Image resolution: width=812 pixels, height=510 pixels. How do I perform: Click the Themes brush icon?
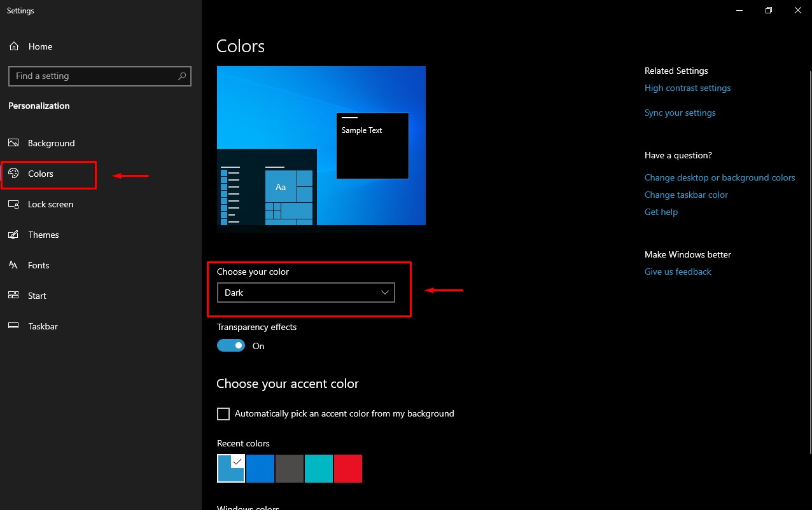click(13, 235)
